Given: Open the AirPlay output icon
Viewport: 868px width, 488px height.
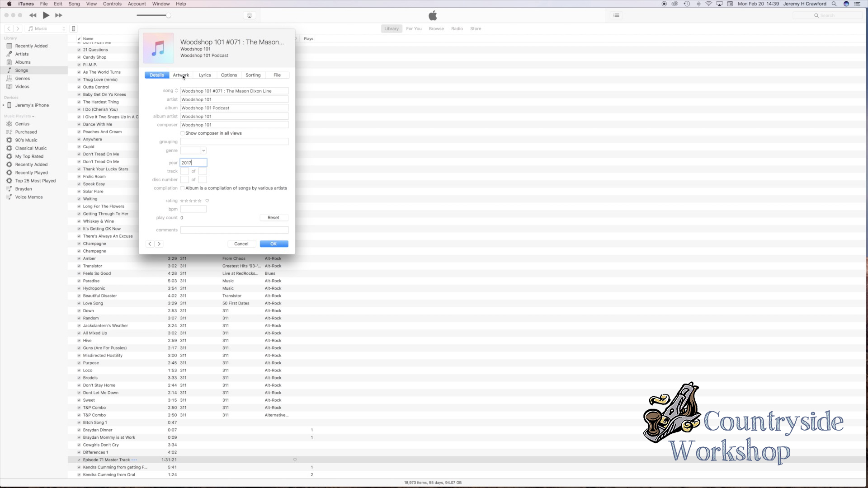Looking at the screenshot, I should click(x=249, y=15).
